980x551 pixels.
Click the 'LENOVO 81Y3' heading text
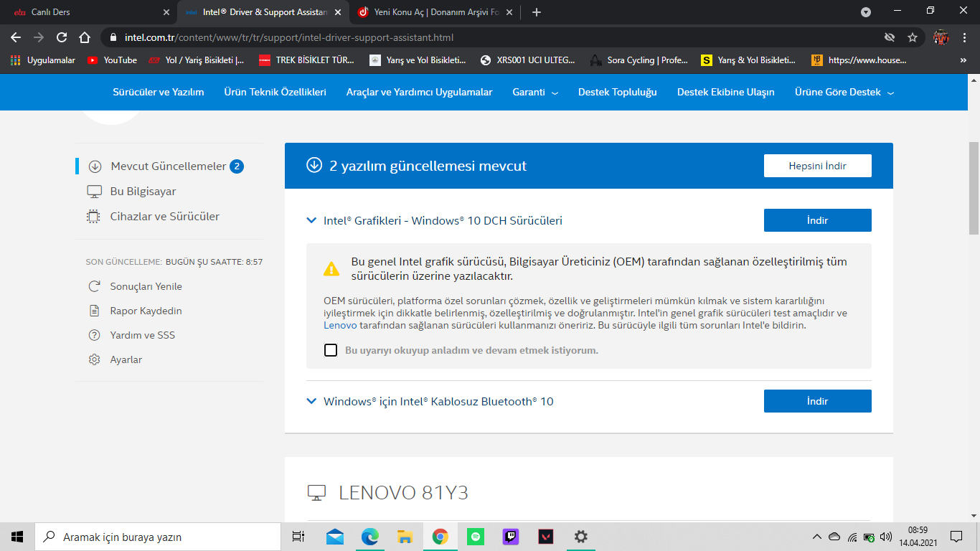point(403,493)
